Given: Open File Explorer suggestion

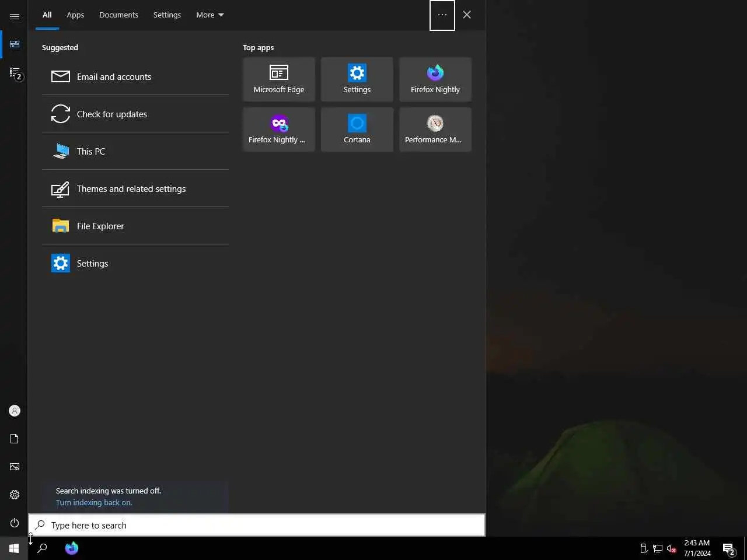Looking at the screenshot, I should (135, 226).
